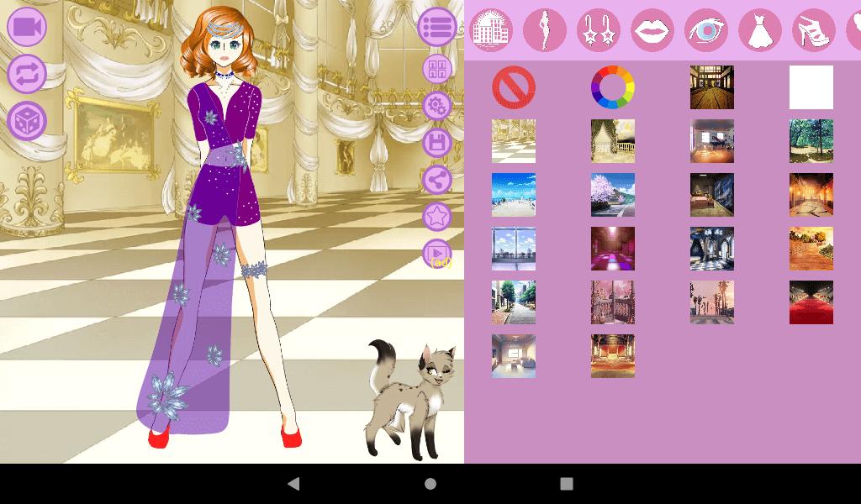Open the list menu icon
The width and height of the screenshot is (861, 504).
click(437, 27)
